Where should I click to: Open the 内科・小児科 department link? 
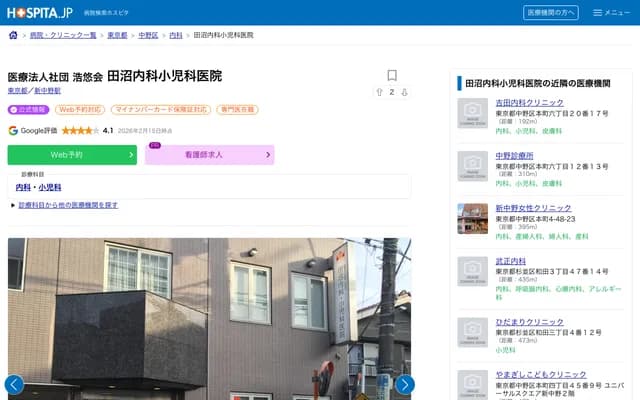[x=39, y=187]
